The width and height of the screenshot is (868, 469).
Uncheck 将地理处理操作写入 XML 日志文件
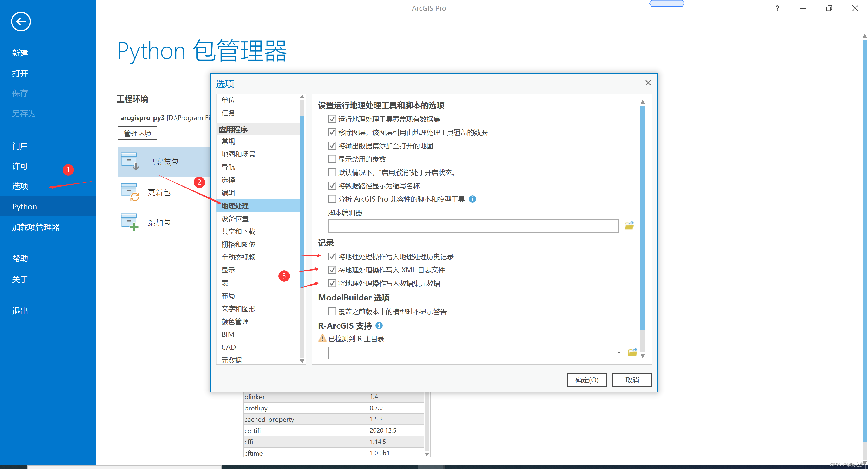tap(332, 270)
